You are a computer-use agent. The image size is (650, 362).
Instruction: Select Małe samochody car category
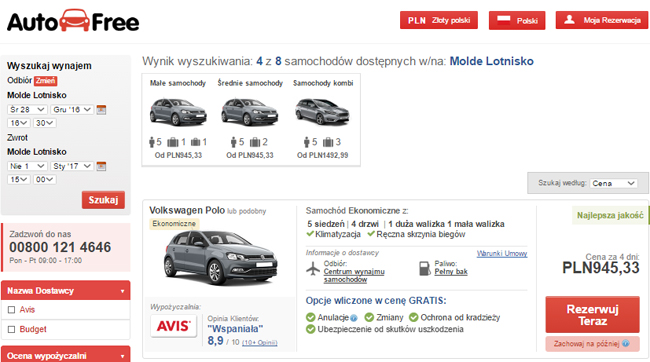(x=178, y=119)
